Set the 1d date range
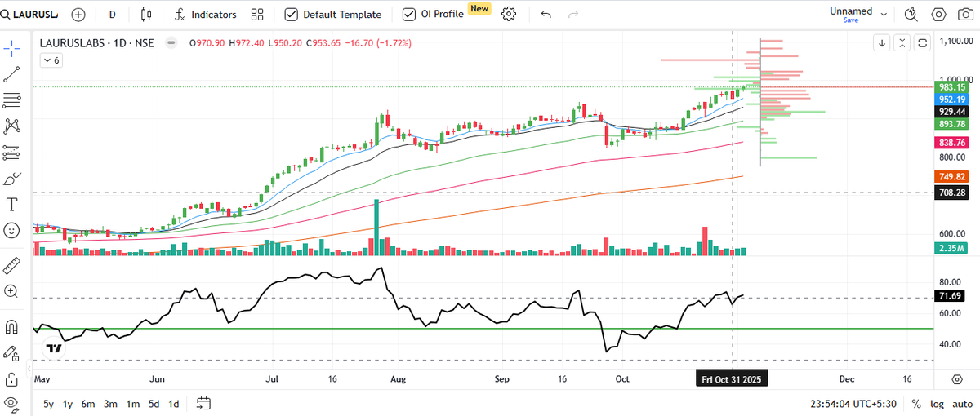This screenshot has height=416, width=980. click(174, 404)
